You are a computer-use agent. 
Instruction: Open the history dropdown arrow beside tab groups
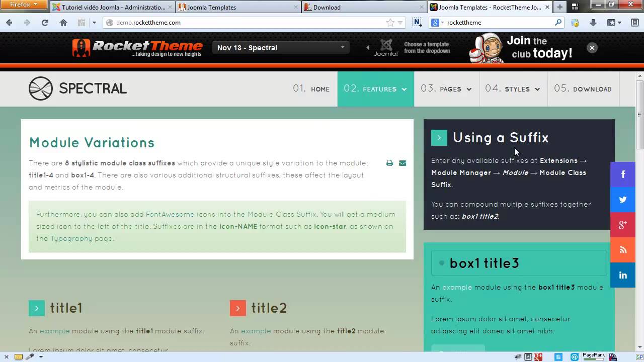[94, 23]
